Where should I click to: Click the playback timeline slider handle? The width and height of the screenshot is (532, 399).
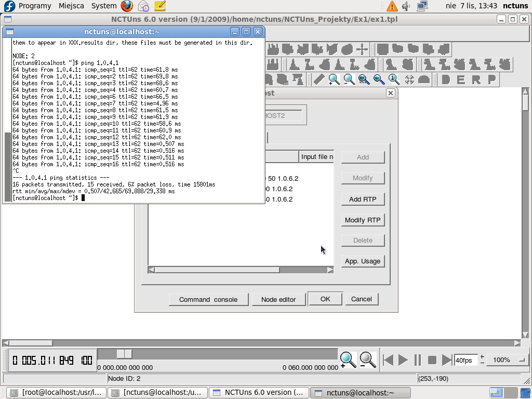(124, 354)
